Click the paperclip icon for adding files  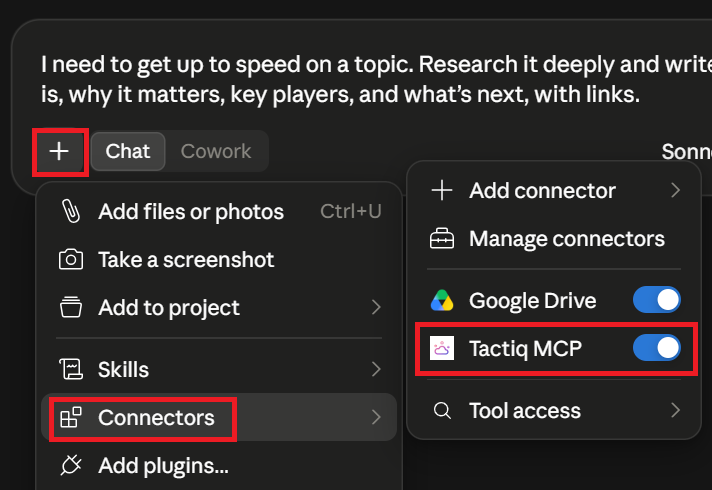pyautogui.click(x=71, y=211)
